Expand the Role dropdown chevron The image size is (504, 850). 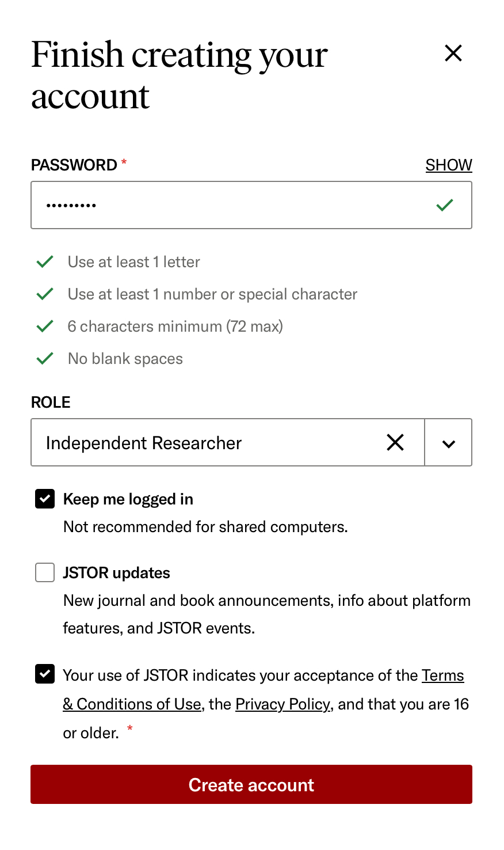click(x=449, y=443)
